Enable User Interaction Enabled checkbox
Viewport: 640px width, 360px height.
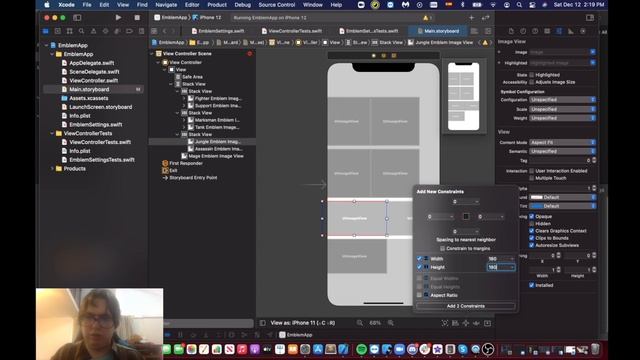point(531,171)
